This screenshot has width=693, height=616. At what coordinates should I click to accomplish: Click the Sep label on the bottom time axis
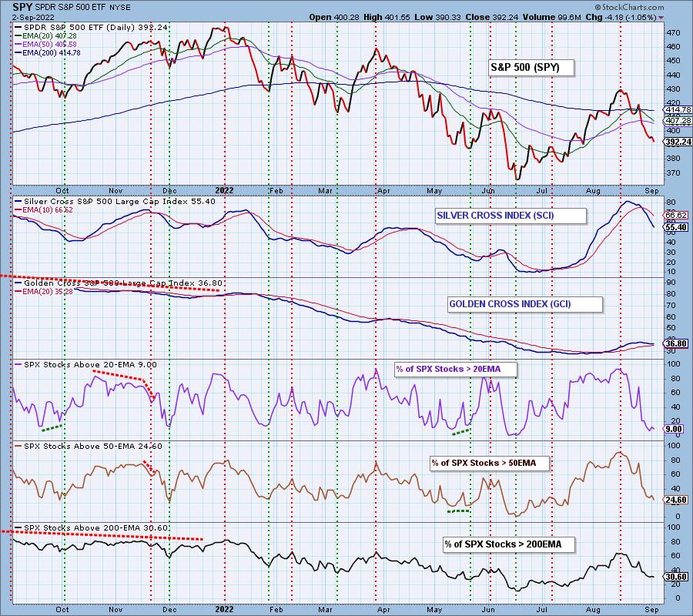pos(652,609)
